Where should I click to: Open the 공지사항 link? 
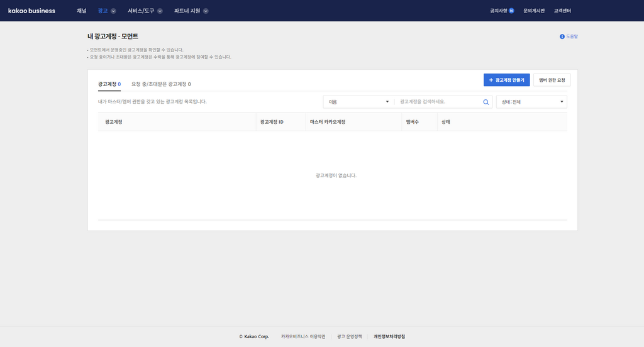click(498, 11)
